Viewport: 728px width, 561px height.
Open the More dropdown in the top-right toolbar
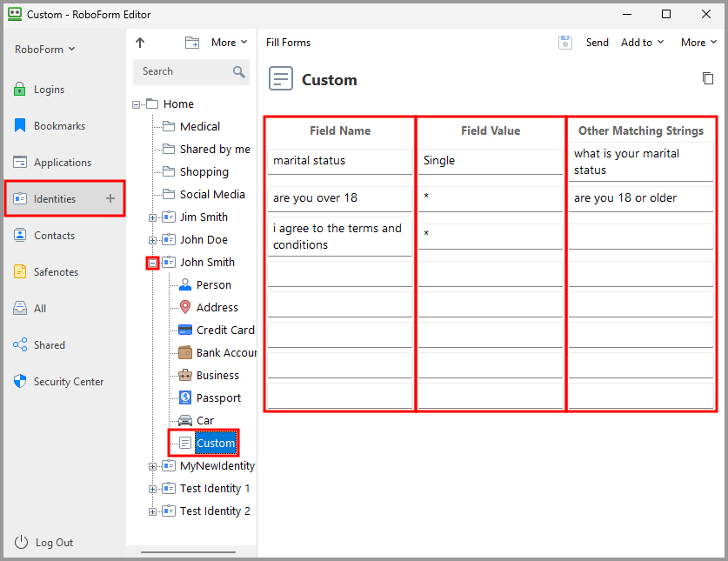698,43
